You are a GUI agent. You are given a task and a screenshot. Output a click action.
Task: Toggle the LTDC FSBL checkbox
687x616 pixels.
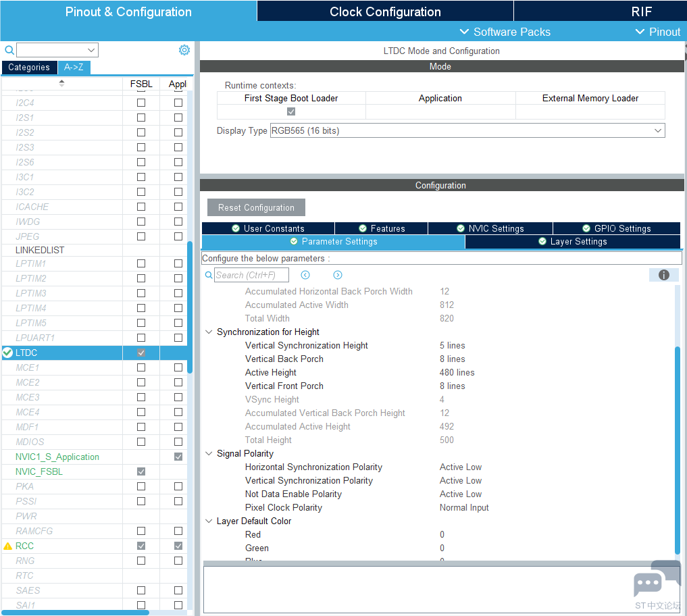(141, 353)
